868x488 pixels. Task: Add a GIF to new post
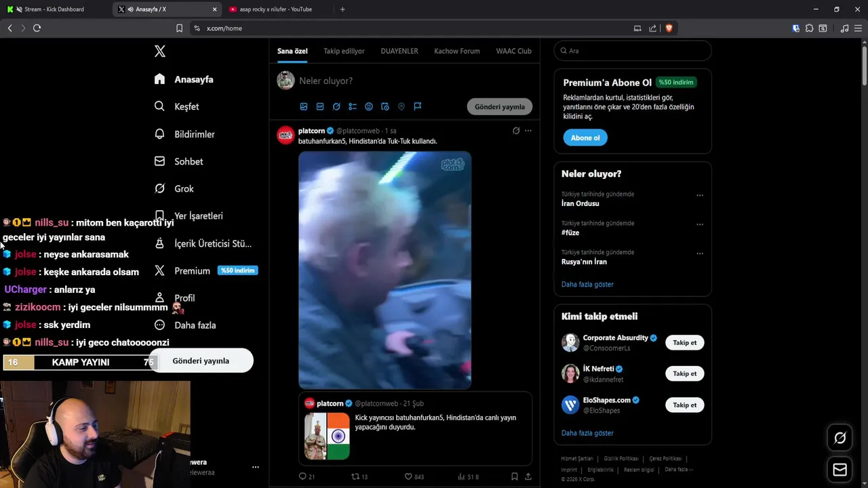(x=320, y=106)
